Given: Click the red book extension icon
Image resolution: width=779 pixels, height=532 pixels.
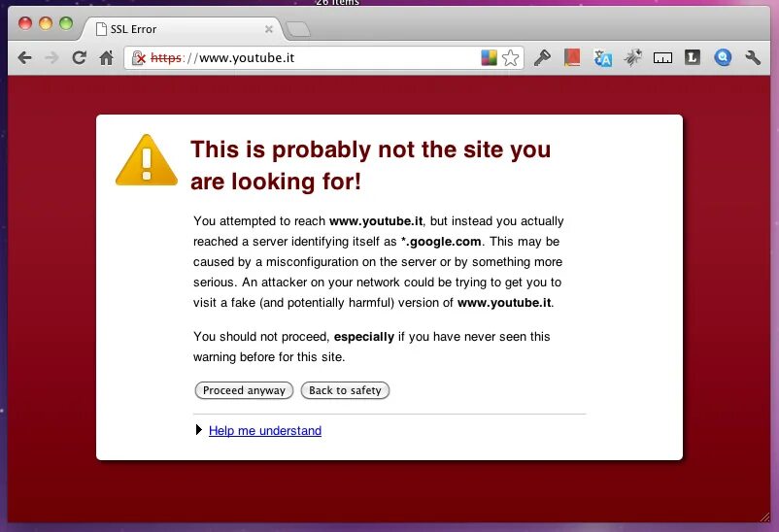Looking at the screenshot, I should click(x=572, y=58).
